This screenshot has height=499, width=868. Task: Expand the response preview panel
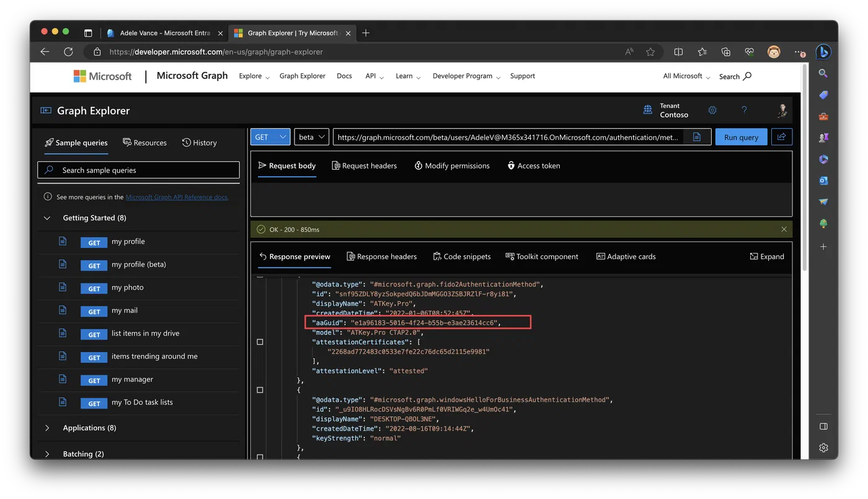click(767, 257)
